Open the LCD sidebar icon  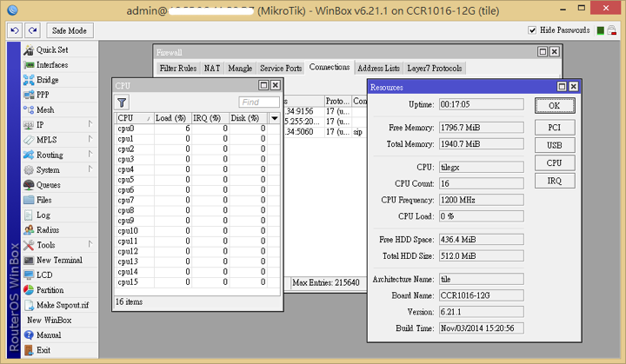tap(29, 275)
